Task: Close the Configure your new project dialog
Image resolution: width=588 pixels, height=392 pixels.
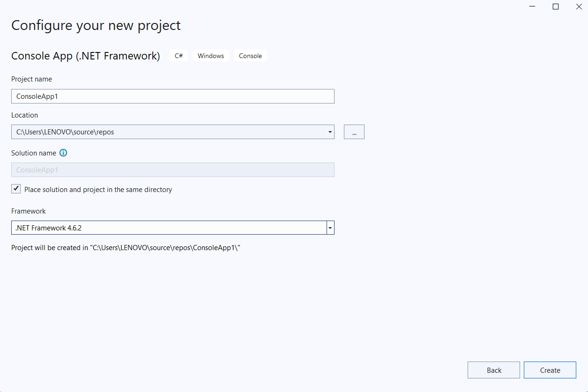Action: tap(579, 7)
